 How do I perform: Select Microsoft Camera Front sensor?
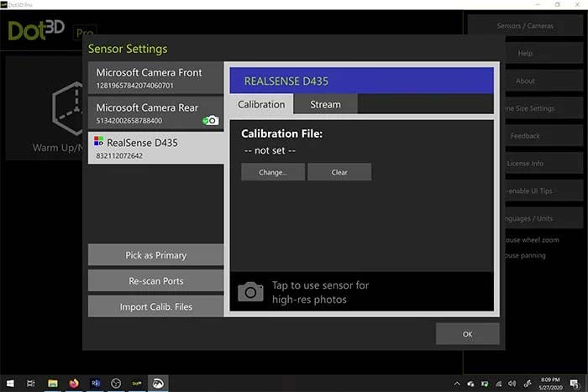pyautogui.click(x=155, y=78)
